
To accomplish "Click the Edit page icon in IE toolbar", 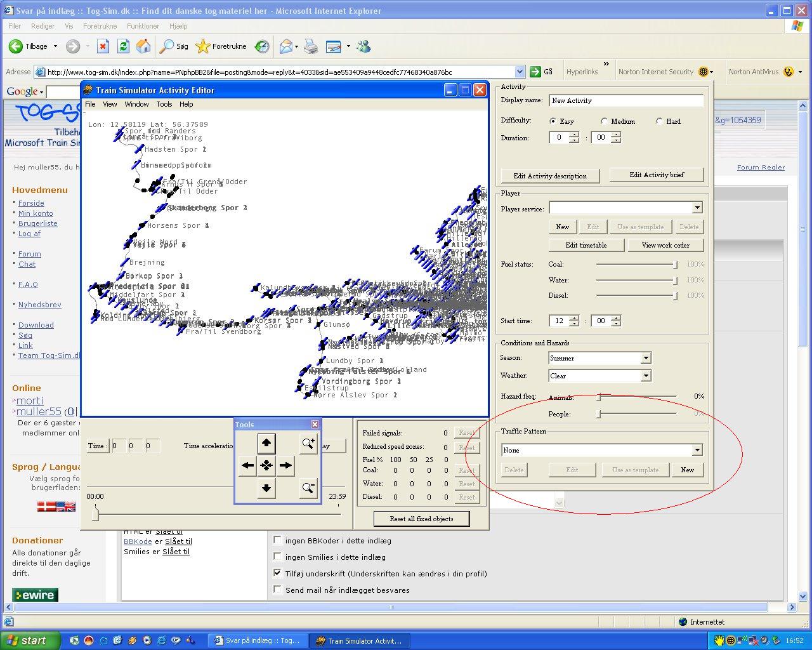I will point(334,46).
